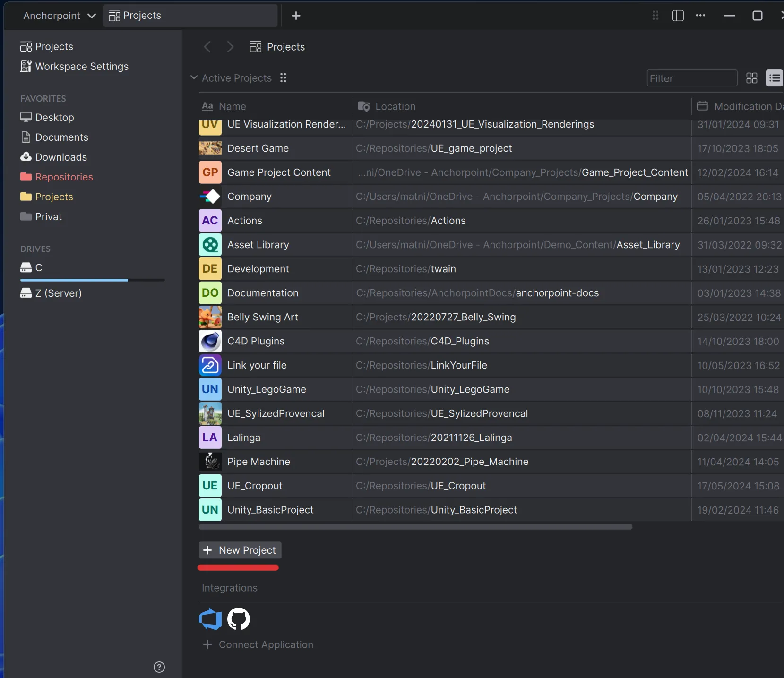Screen dimensions: 784x678
Task: Open the Azure DevOps integration
Action: pyautogui.click(x=209, y=618)
